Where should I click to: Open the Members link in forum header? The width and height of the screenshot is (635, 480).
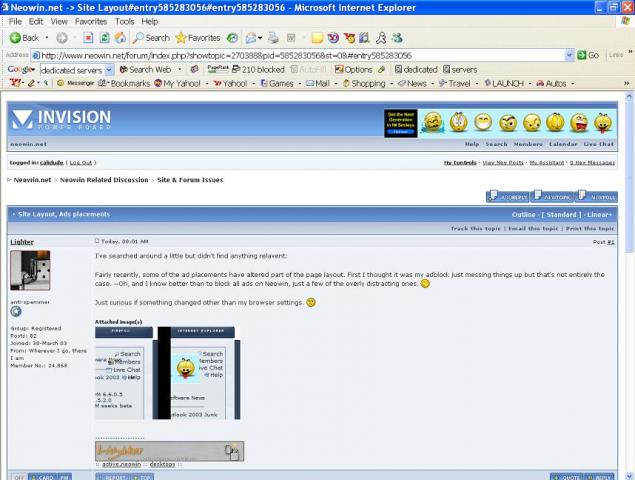[528, 144]
